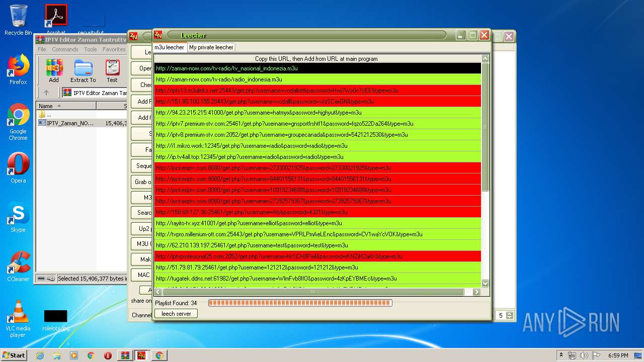Click the WinRAR address path field
644x362 pixels.
click(x=95, y=93)
